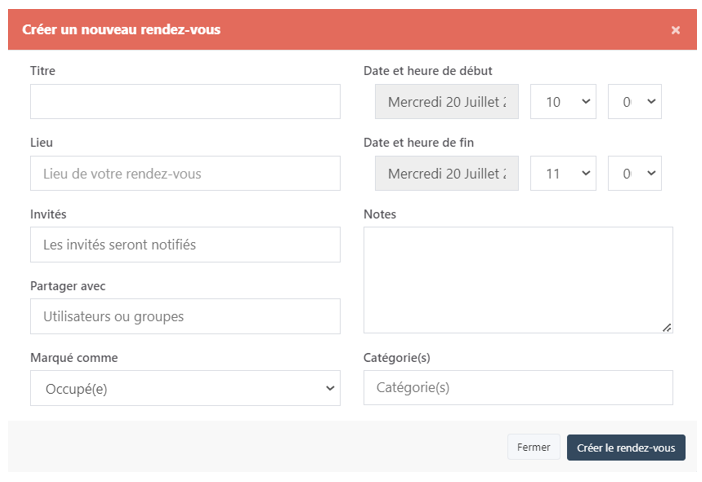The width and height of the screenshot is (702, 482).
Task: Open the Marqué comme dropdown
Action: [185, 389]
